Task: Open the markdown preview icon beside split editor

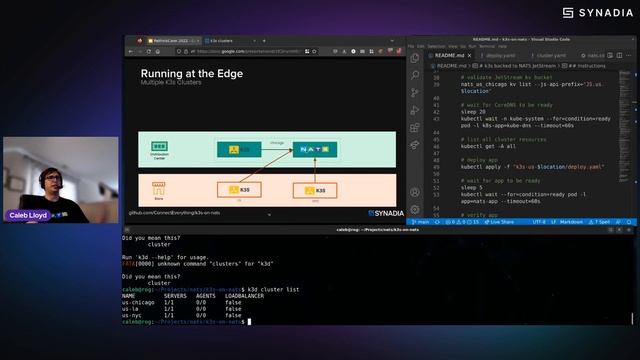Action: tap(610, 55)
